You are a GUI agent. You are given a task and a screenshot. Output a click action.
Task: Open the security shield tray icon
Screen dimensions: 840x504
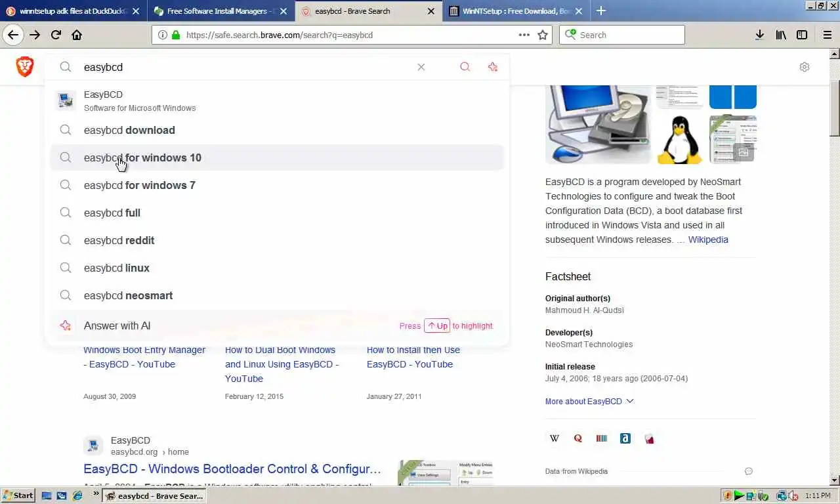click(728, 495)
